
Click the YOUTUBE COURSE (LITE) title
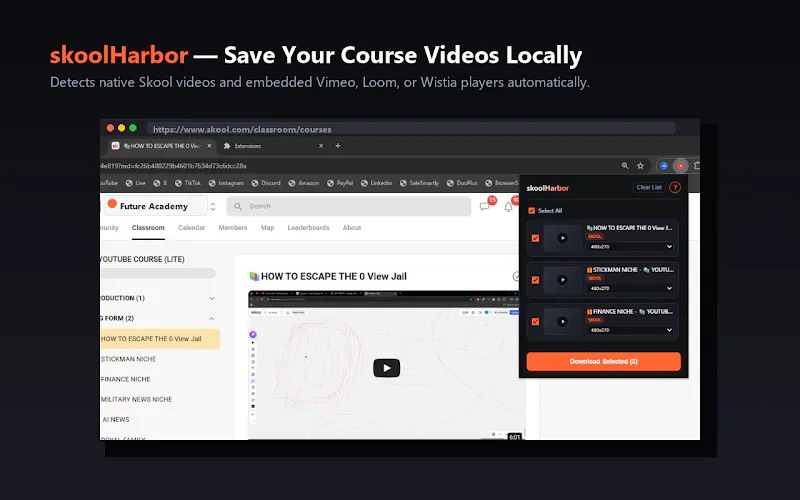142,259
